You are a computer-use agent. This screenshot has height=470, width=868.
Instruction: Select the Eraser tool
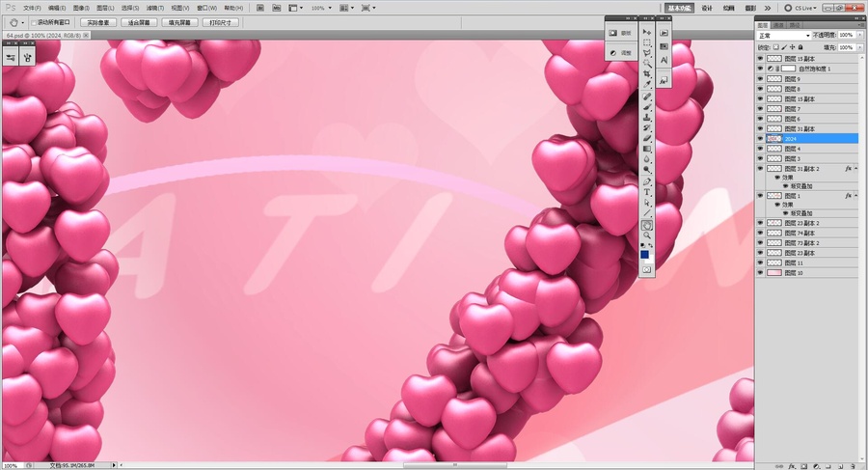646,139
